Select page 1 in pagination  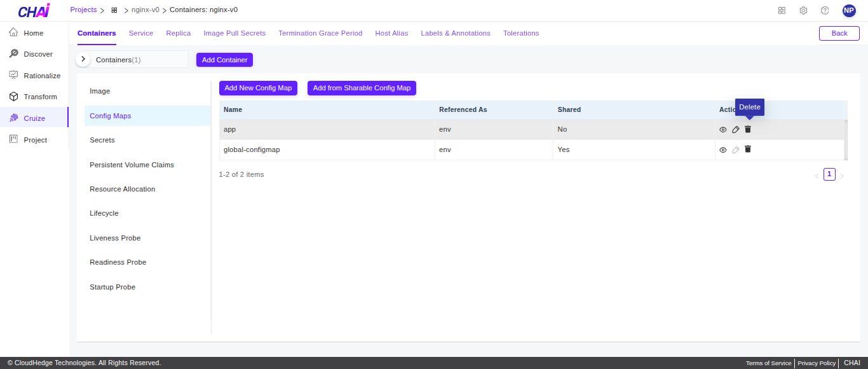click(829, 174)
